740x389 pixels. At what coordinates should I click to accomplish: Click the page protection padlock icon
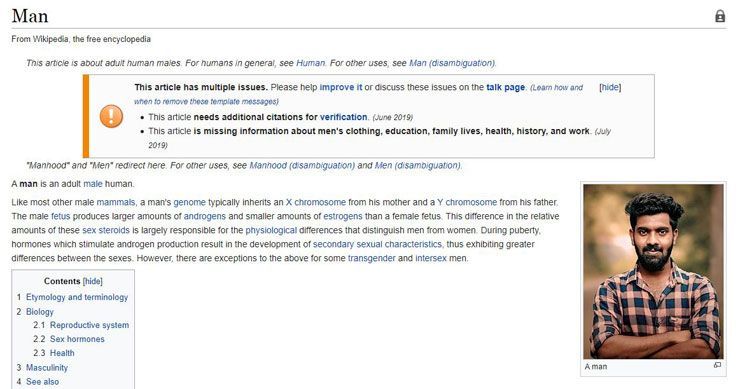point(720,16)
